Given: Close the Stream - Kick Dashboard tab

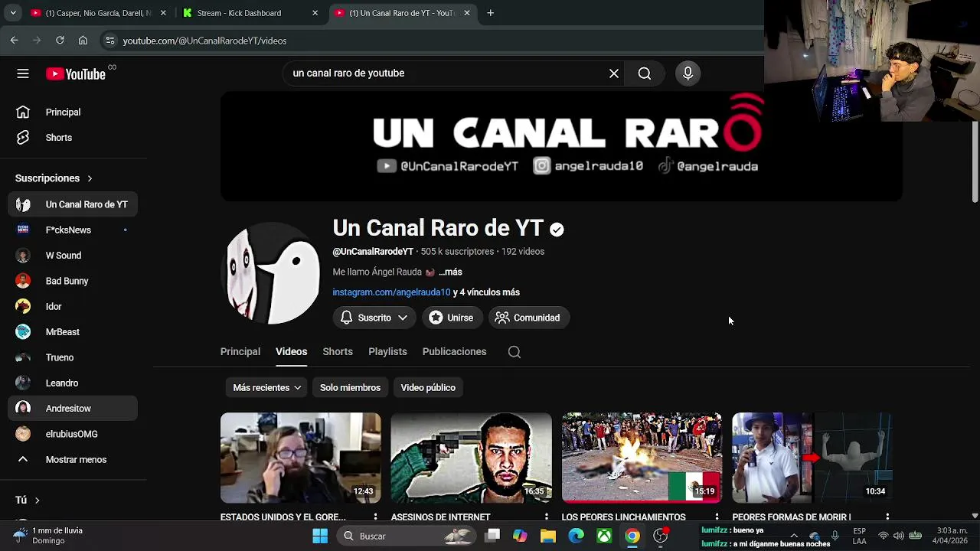Looking at the screenshot, I should point(315,13).
